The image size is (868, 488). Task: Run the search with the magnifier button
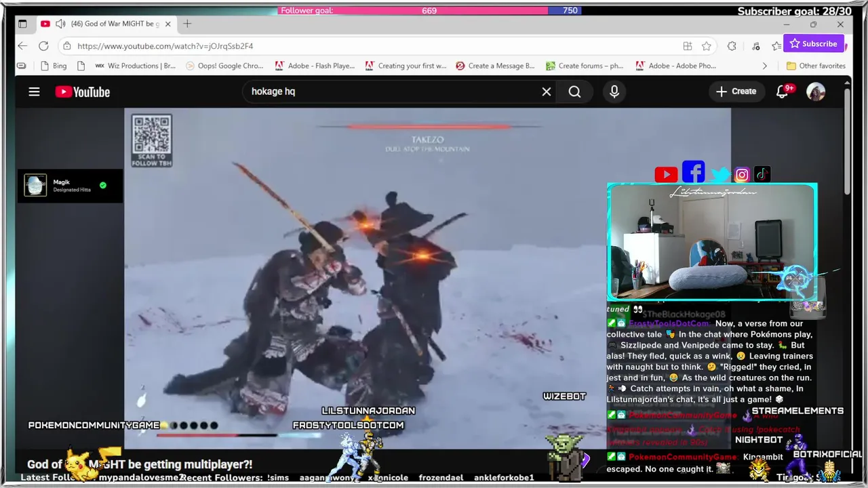tap(575, 91)
